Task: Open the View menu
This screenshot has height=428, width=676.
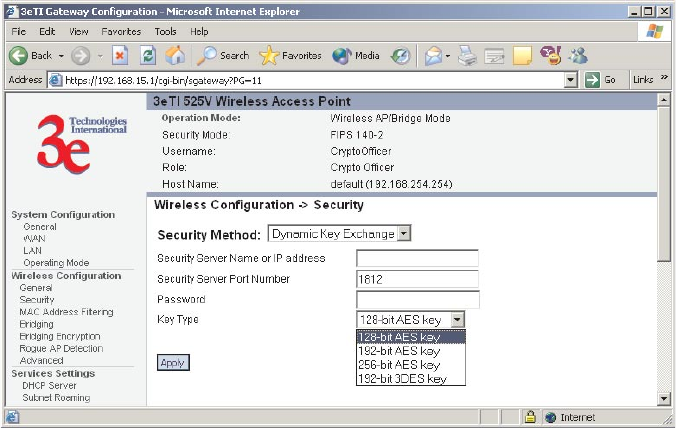Action: (x=79, y=31)
